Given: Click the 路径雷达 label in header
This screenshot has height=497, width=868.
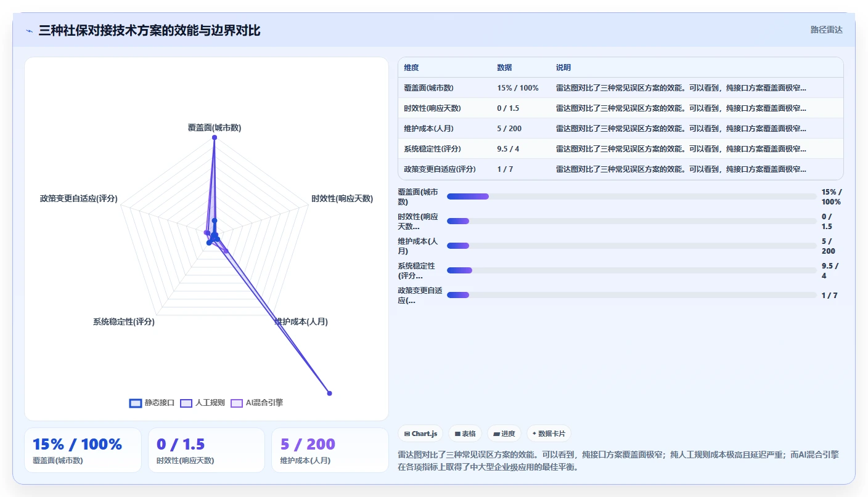Looking at the screenshot, I should point(826,30).
